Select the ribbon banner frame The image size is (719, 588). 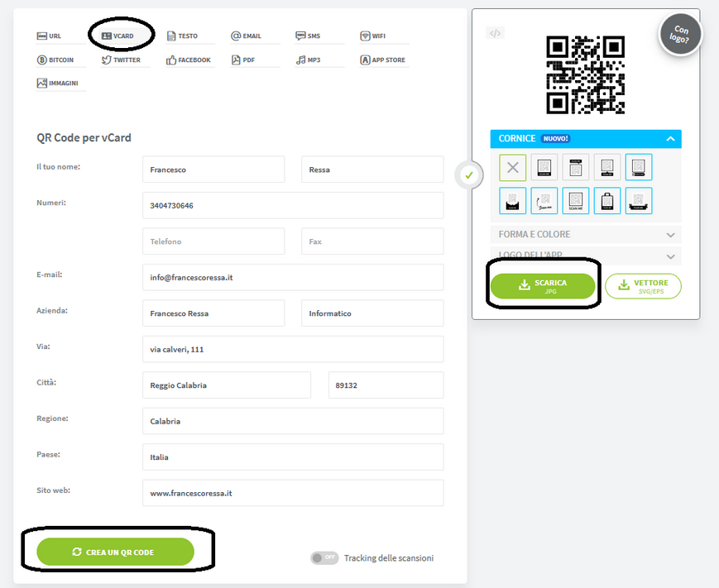(639, 201)
